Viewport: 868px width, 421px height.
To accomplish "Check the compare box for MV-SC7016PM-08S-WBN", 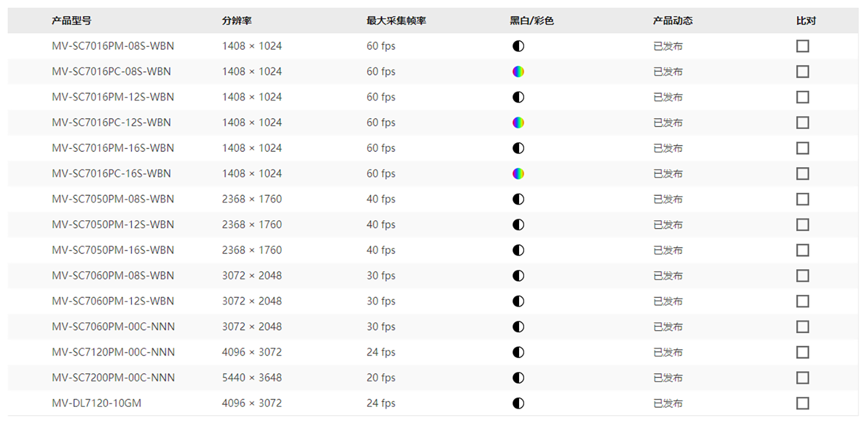I will click(802, 46).
